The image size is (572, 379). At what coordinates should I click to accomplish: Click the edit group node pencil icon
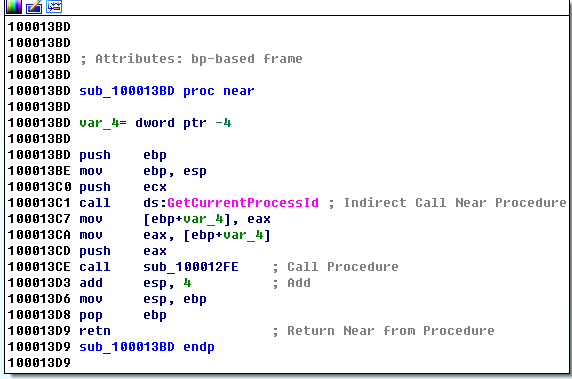click(34, 6)
